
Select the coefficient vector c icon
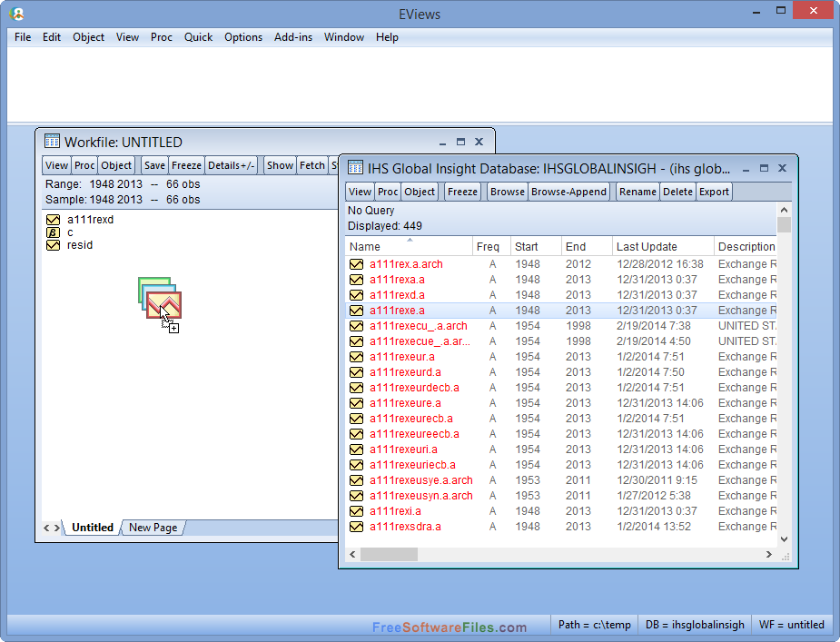[x=53, y=232]
